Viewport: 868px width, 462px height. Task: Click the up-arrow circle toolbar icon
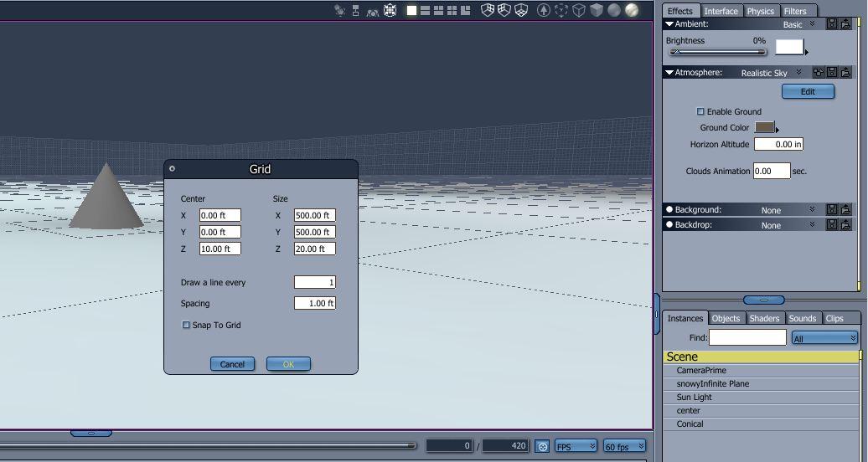tap(544, 10)
